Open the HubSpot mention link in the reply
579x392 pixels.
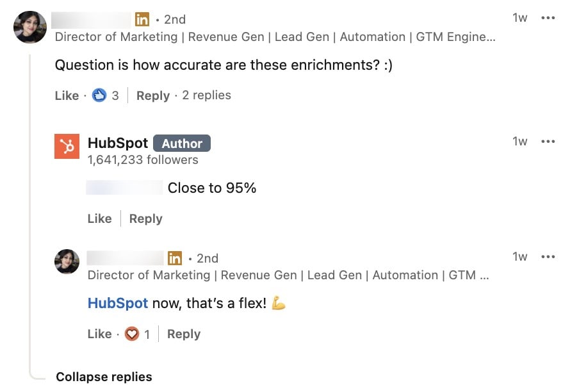(117, 303)
